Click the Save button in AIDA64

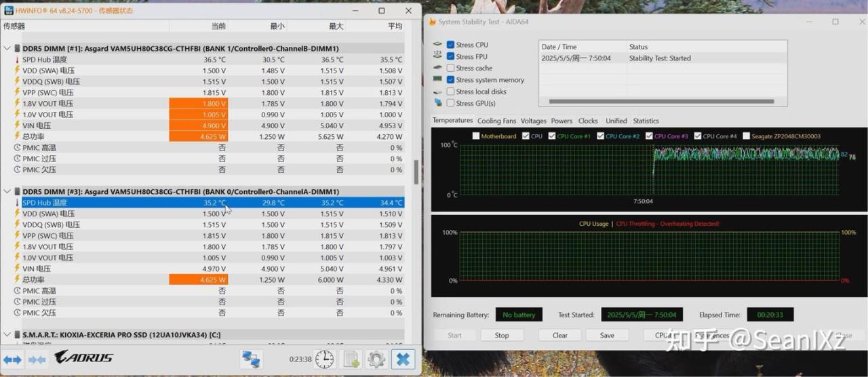coord(608,335)
